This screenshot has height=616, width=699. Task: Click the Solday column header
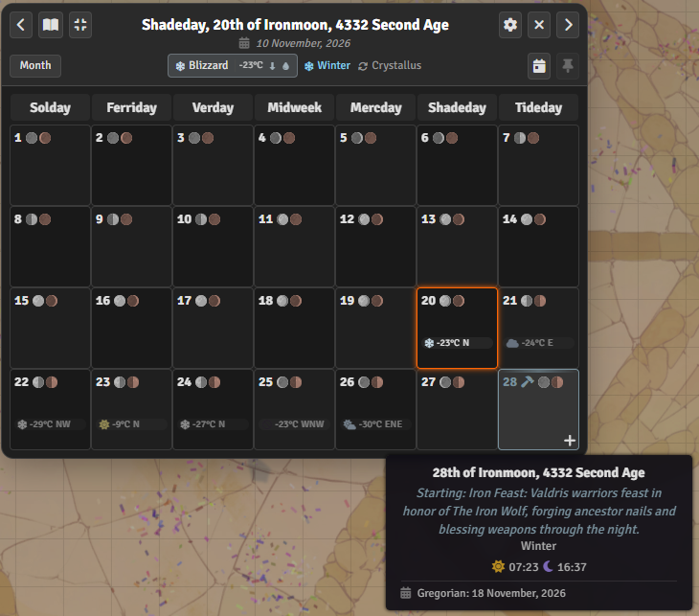tap(50, 107)
